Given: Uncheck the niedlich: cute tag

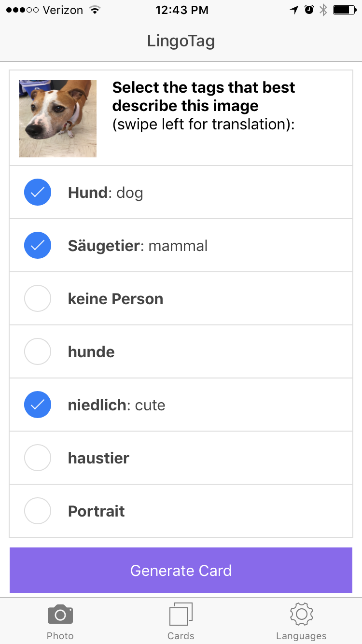Looking at the screenshot, I should click(x=38, y=405).
